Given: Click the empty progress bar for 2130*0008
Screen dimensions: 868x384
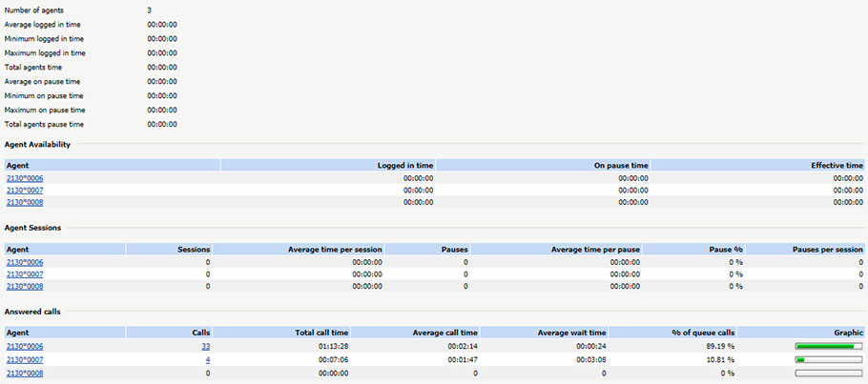Looking at the screenshot, I should 828,374.
